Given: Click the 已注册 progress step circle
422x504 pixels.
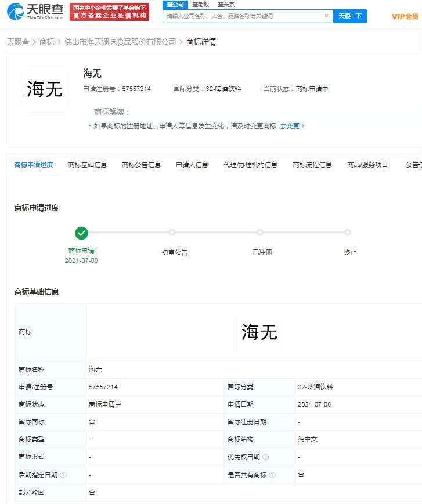Looking at the screenshot, I should (x=260, y=233).
